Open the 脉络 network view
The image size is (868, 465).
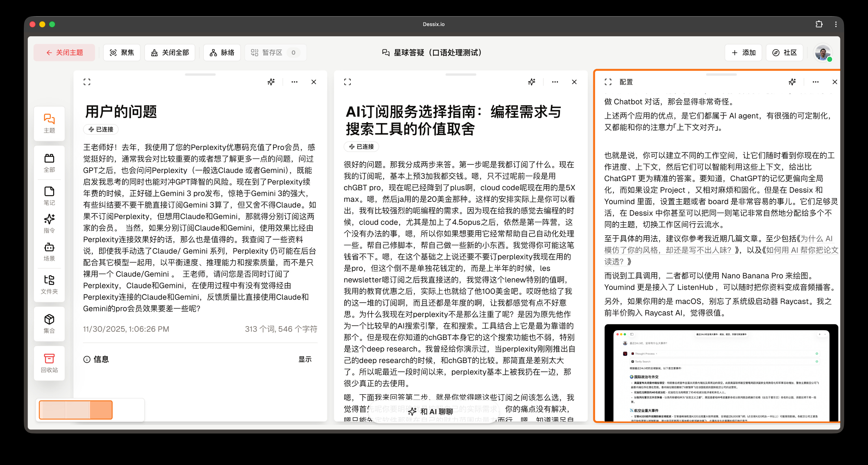coord(222,52)
